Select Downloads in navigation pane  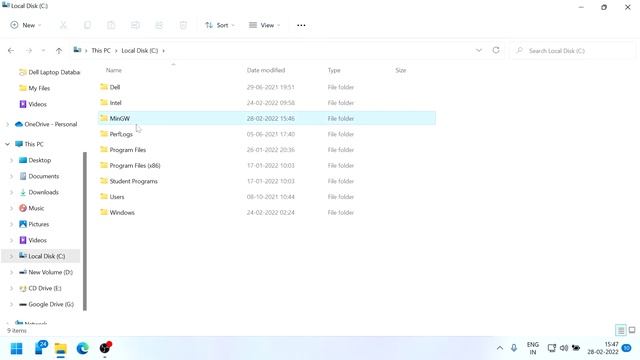point(39,192)
